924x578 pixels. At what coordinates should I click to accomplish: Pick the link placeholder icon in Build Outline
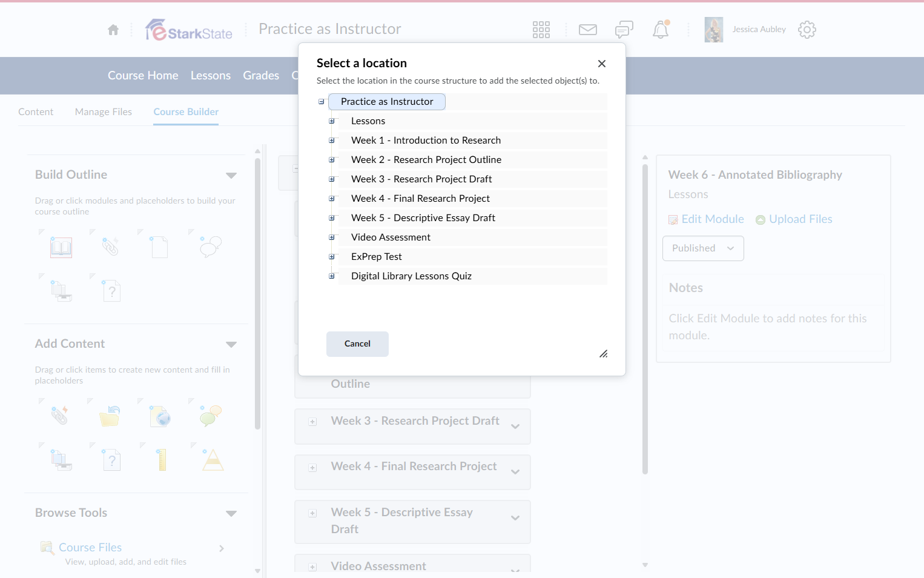[110, 247]
